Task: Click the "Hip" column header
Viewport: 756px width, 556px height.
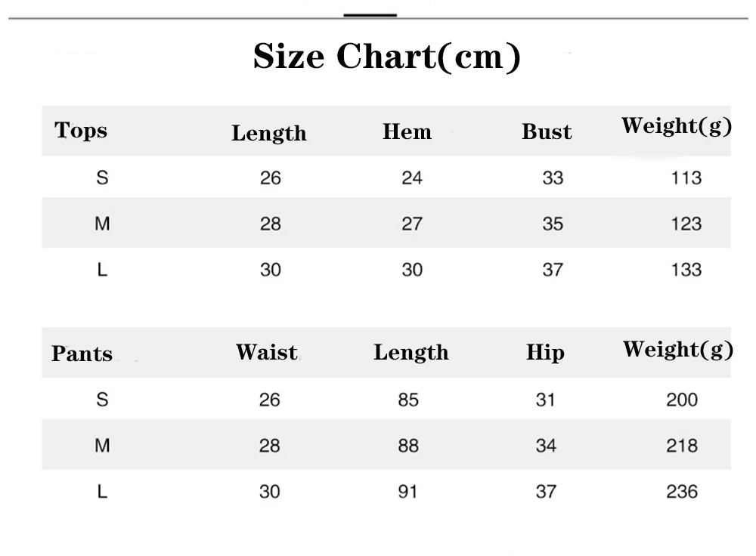Action: [x=545, y=353]
